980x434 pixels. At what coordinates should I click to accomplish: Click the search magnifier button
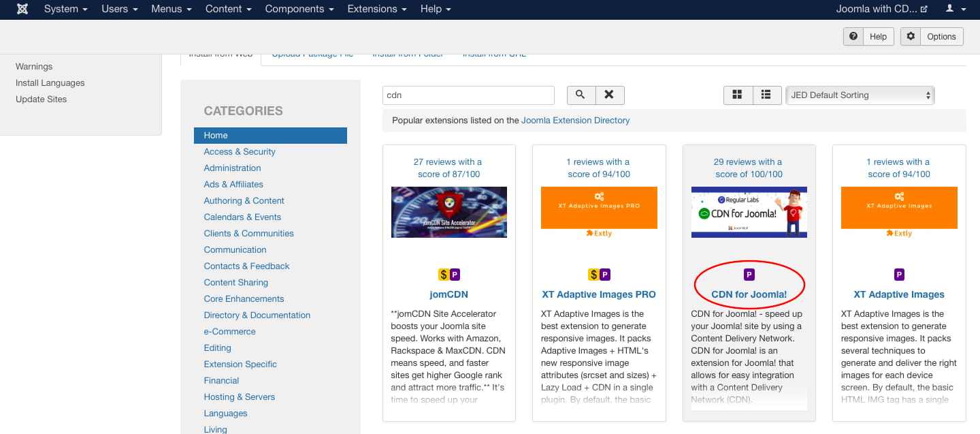pyautogui.click(x=581, y=95)
